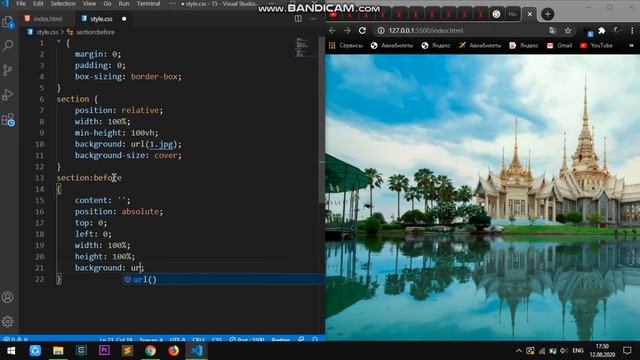
Task: Open Sublime Text from the taskbar
Action: coord(127,351)
